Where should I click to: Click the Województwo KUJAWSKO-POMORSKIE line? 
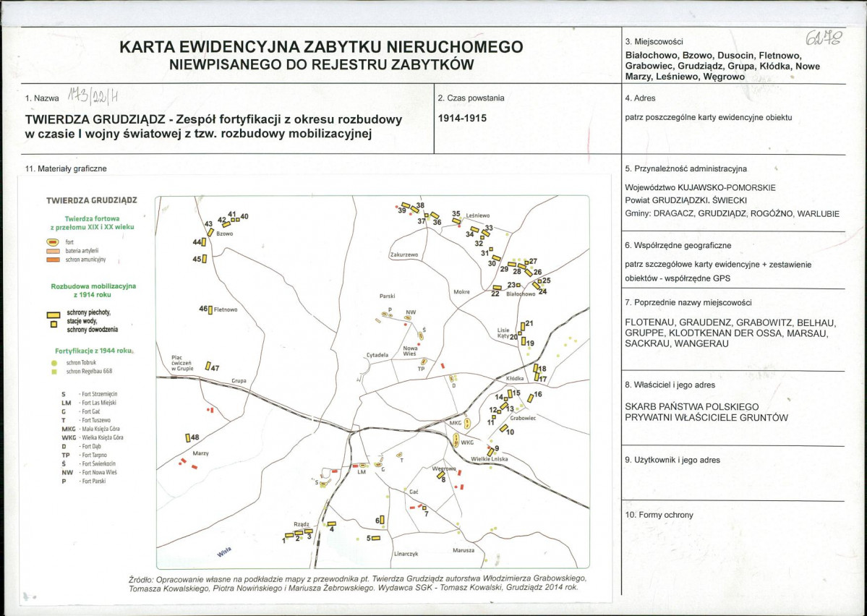click(x=700, y=188)
